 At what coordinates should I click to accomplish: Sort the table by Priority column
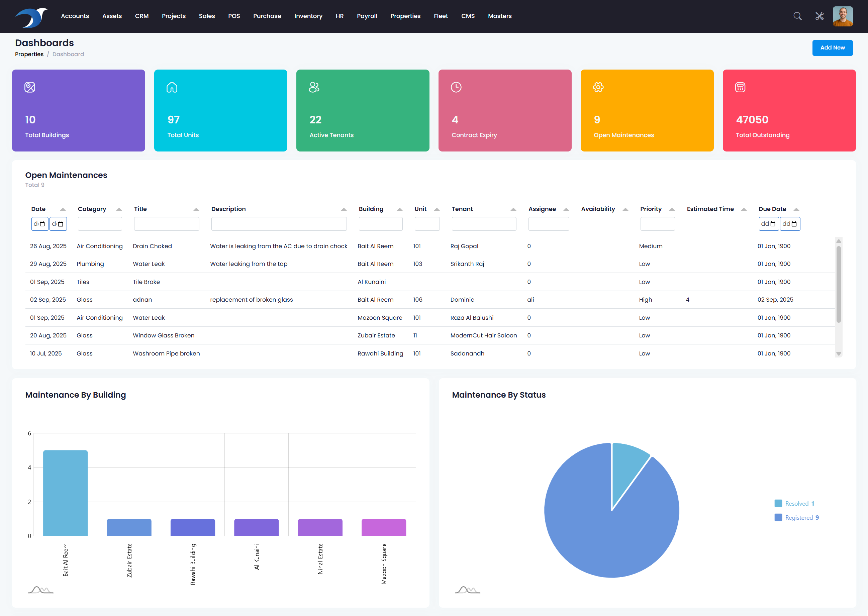click(x=671, y=209)
